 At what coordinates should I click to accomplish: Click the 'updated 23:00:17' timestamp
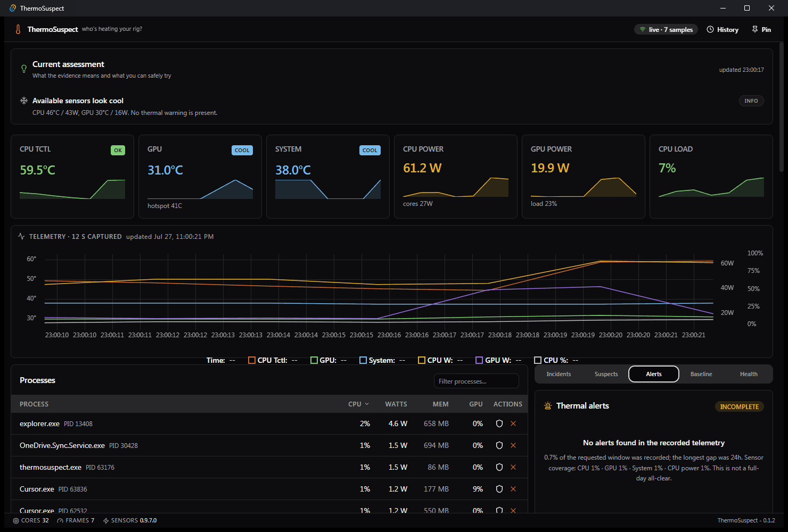(741, 70)
